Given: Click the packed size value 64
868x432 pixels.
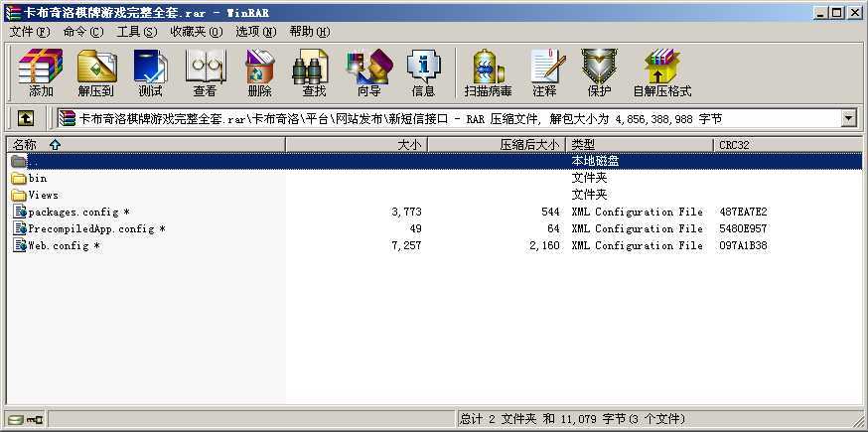Looking at the screenshot, I should pos(553,228).
